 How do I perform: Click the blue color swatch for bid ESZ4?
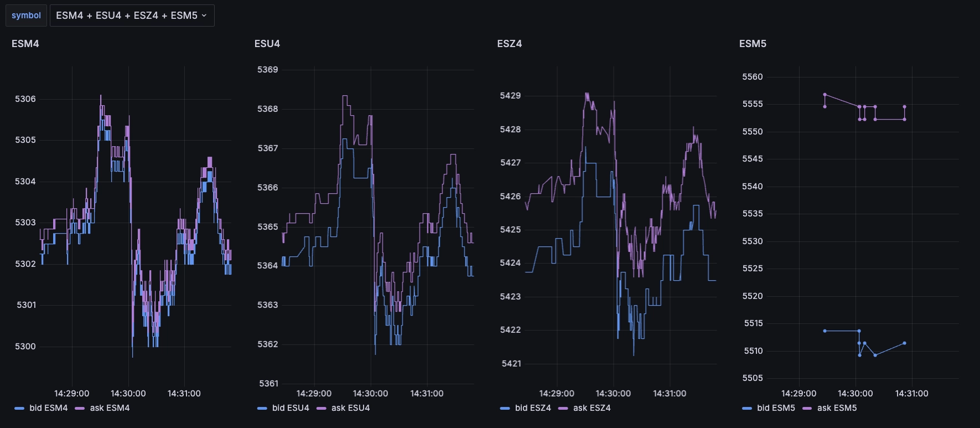(505, 409)
